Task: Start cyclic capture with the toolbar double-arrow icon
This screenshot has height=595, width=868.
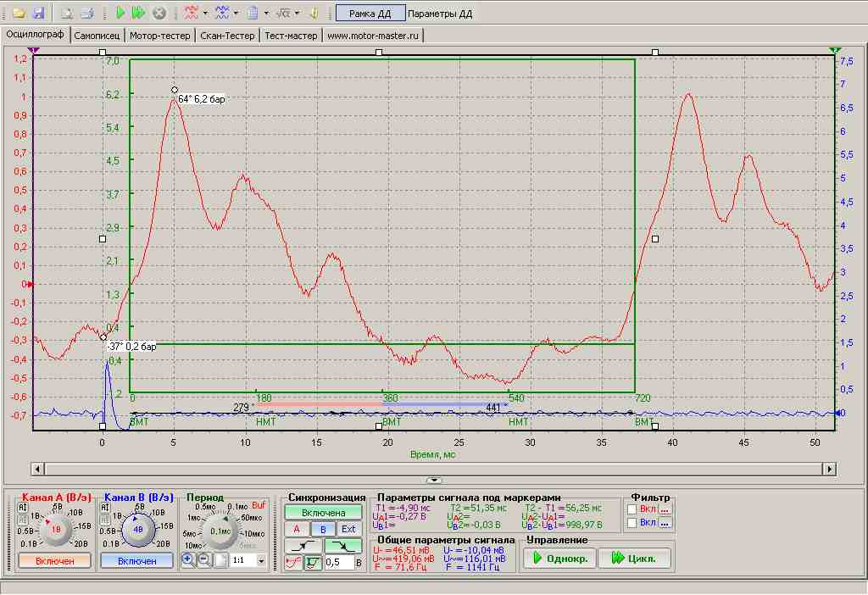Action: tap(138, 13)
